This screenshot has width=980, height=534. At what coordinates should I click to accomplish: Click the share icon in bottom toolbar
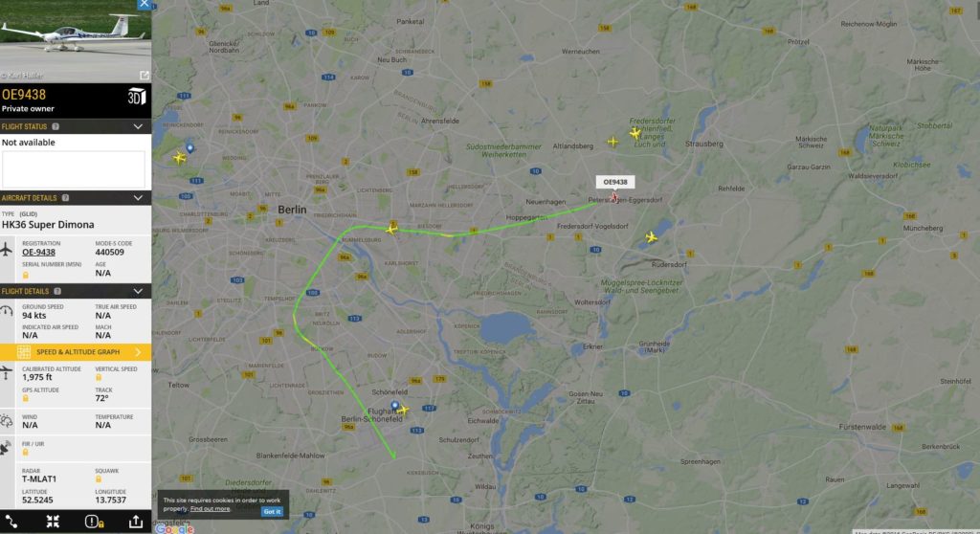coord(136,521)
